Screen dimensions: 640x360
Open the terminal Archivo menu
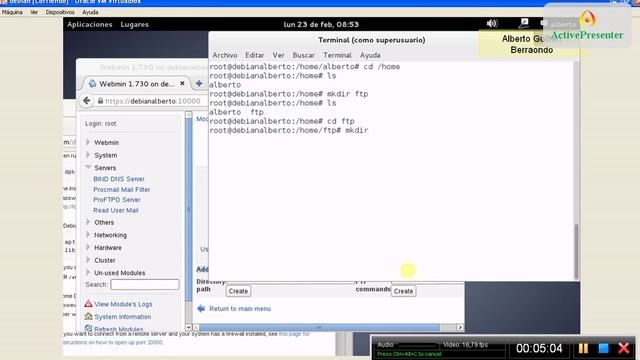pyautogui.click(x=224, y=55)
